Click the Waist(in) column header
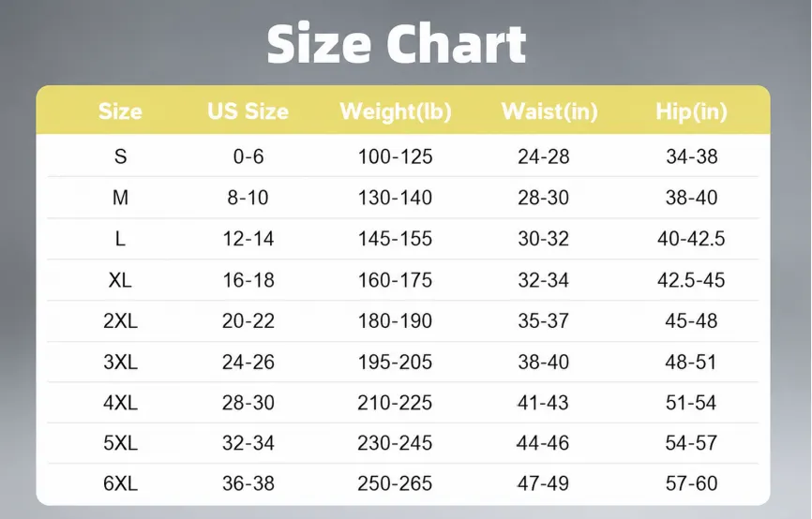Screen dimensions: 812x519 pos(549,111)
